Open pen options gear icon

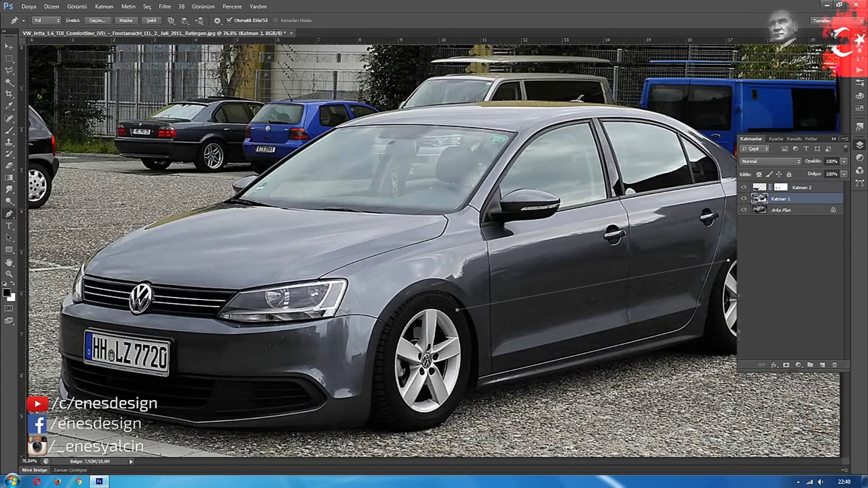217,20
